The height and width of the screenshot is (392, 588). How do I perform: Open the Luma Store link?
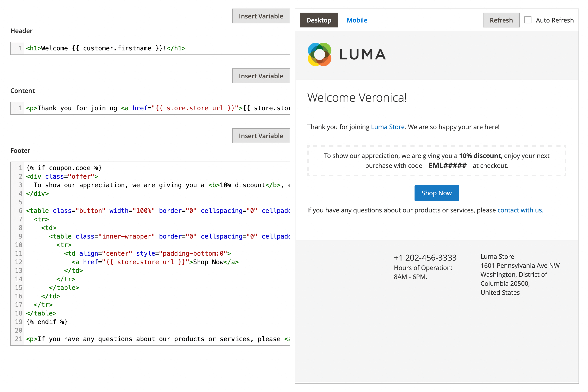(387, 127)
